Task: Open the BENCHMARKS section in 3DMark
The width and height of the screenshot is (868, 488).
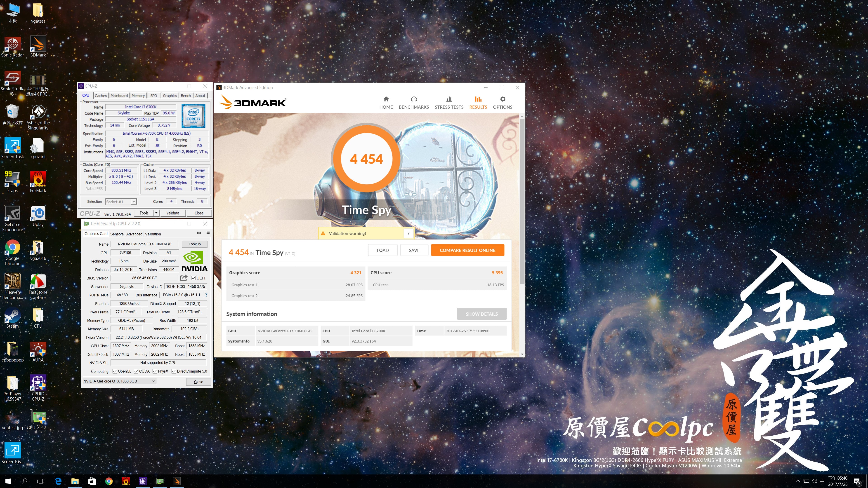Action: point(414,102)
